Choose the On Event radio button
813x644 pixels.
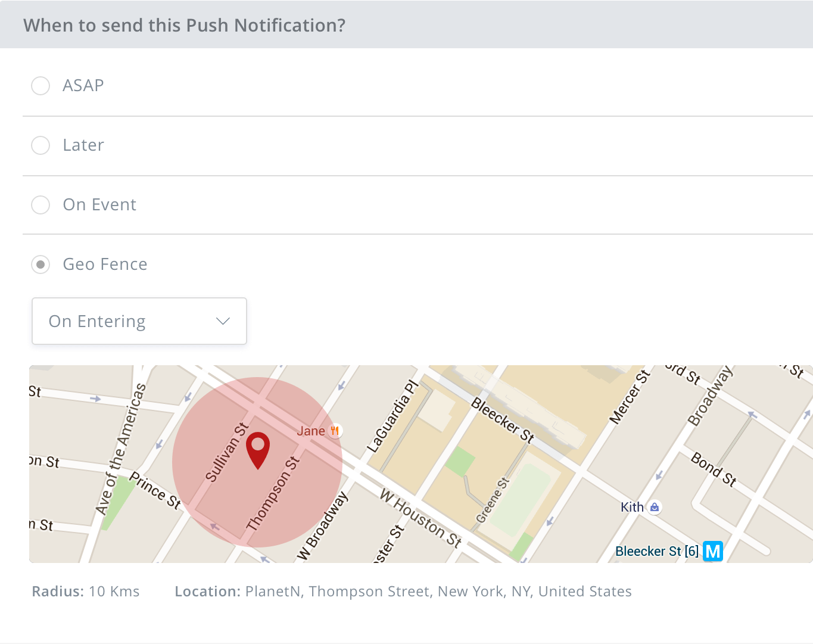coord(41,205)
